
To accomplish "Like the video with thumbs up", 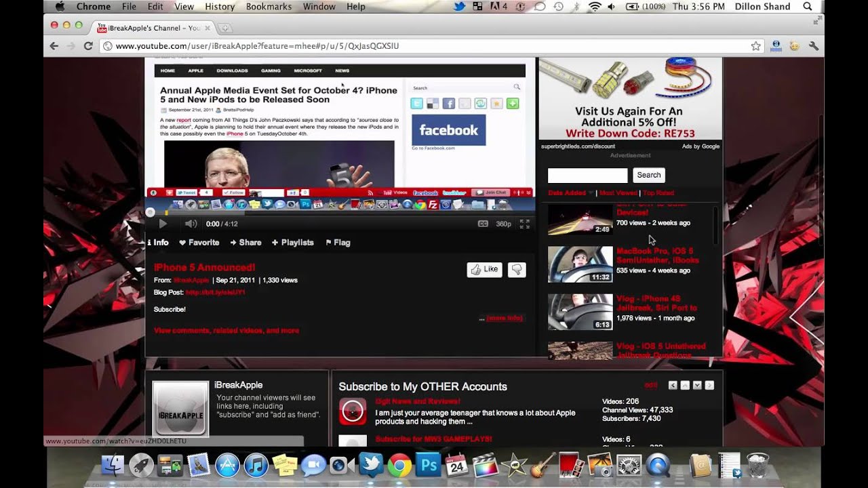I will click(485, 269).
